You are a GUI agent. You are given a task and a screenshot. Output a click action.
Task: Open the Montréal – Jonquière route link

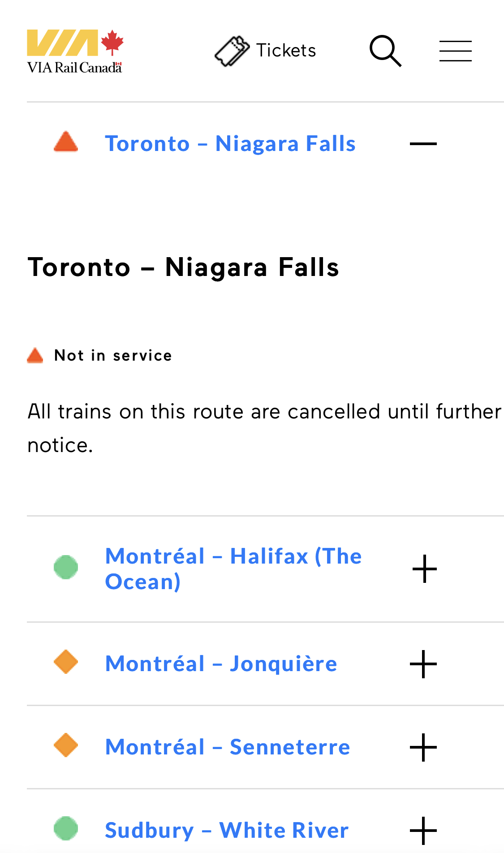[221, 664]
